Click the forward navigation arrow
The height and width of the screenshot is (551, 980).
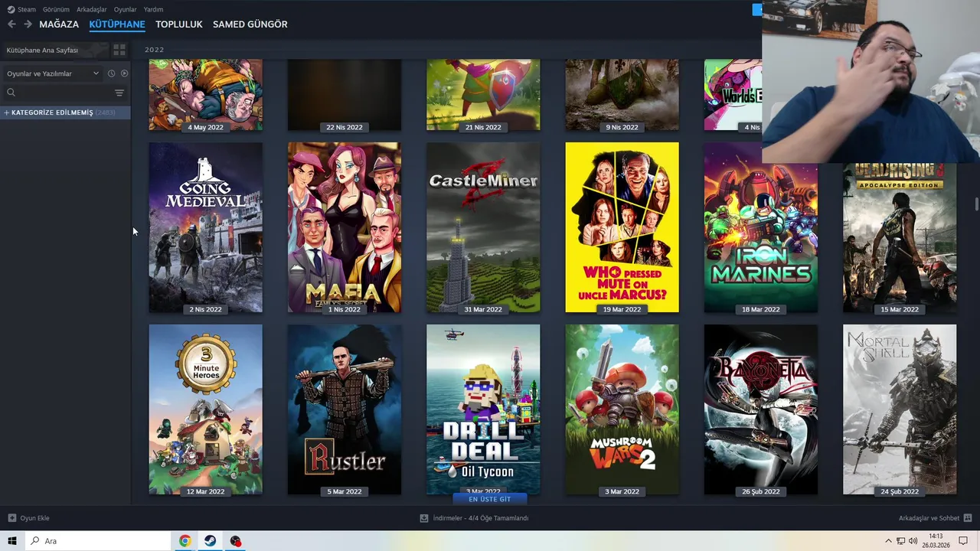coord(28,24)
